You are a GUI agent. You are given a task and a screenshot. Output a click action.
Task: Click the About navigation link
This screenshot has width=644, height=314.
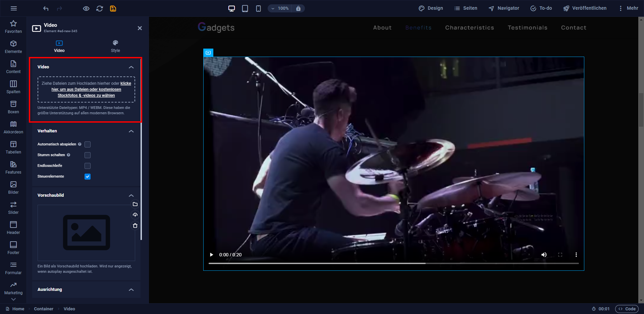point(382,28)
